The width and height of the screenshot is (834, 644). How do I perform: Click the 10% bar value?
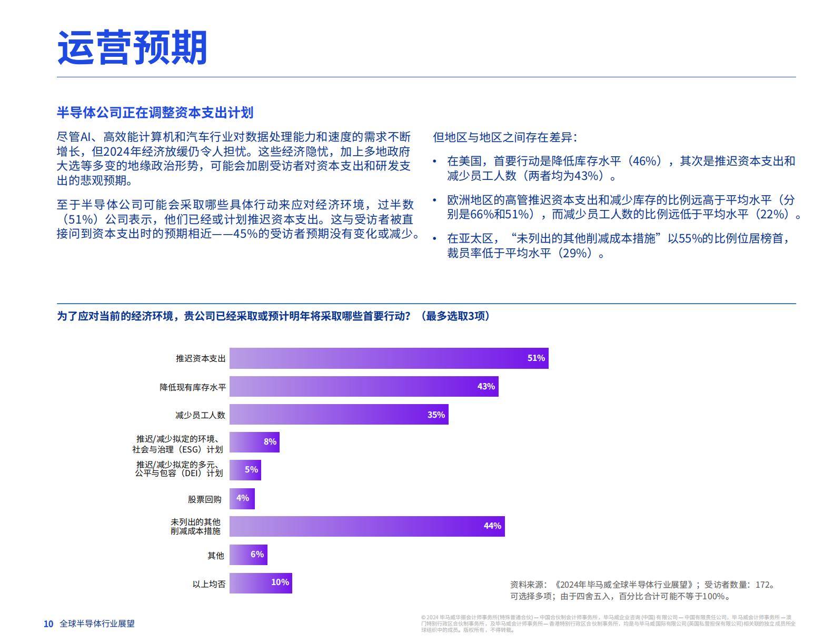pyautogui.click(x=280, y=582)
